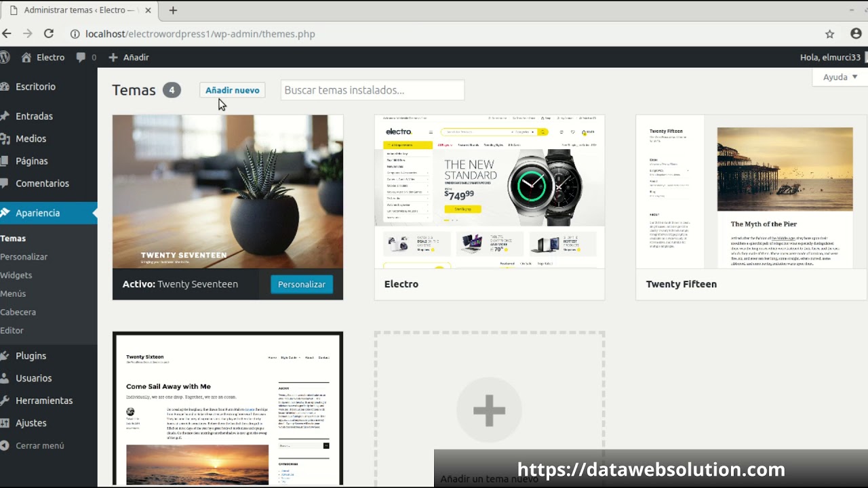This screenshot has height=488, width=868.
Task: Open the Editor submenu item
Action: click(x=12, y=330)
